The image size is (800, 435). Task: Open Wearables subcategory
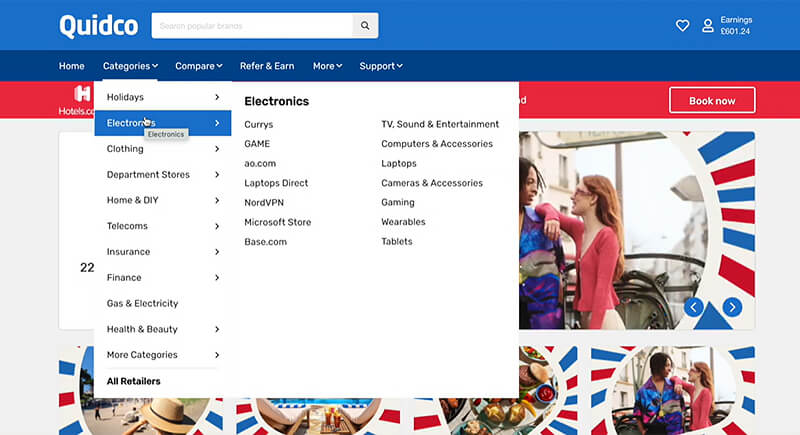tap(403, 222)
